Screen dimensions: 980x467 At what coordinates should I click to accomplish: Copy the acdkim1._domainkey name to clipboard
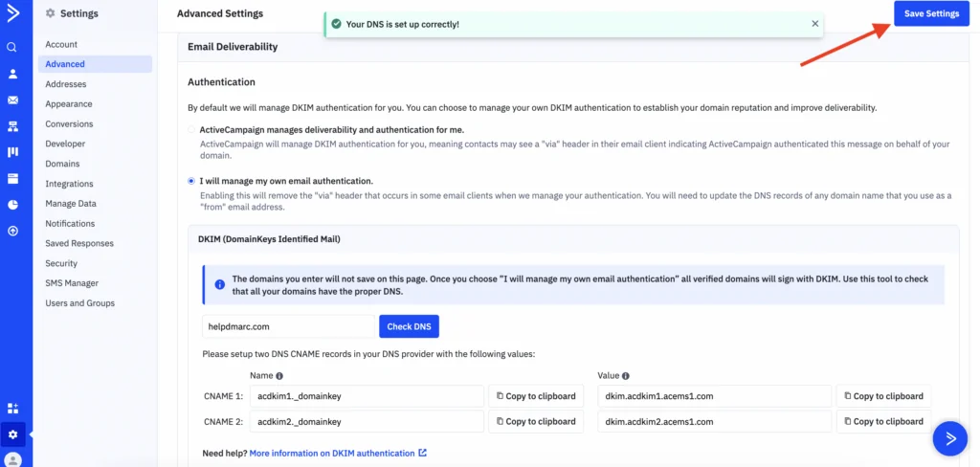[536, 396]
